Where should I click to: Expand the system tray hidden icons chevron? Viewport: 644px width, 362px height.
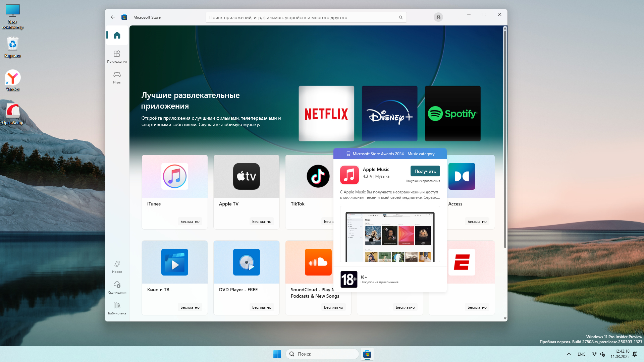point(569,354)
